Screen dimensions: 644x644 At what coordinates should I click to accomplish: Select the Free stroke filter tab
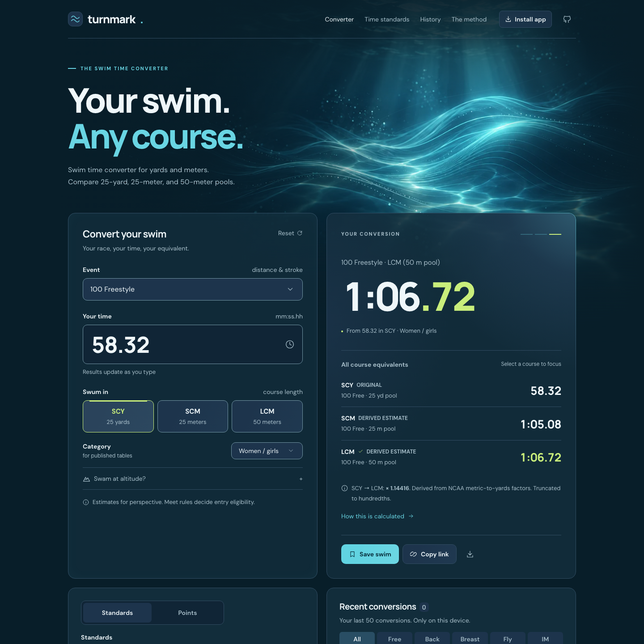[x=394, y=639]
